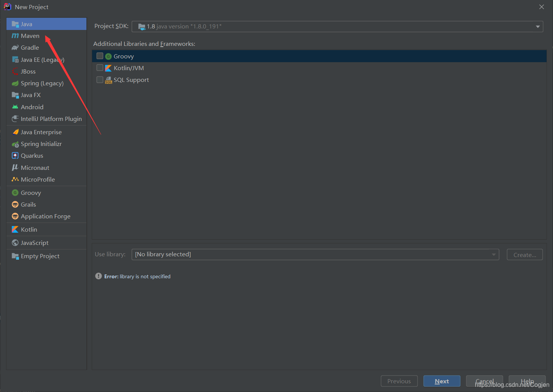553x392 pixels.
Task: Select the SQL Support row label
Action: [131, 80]
